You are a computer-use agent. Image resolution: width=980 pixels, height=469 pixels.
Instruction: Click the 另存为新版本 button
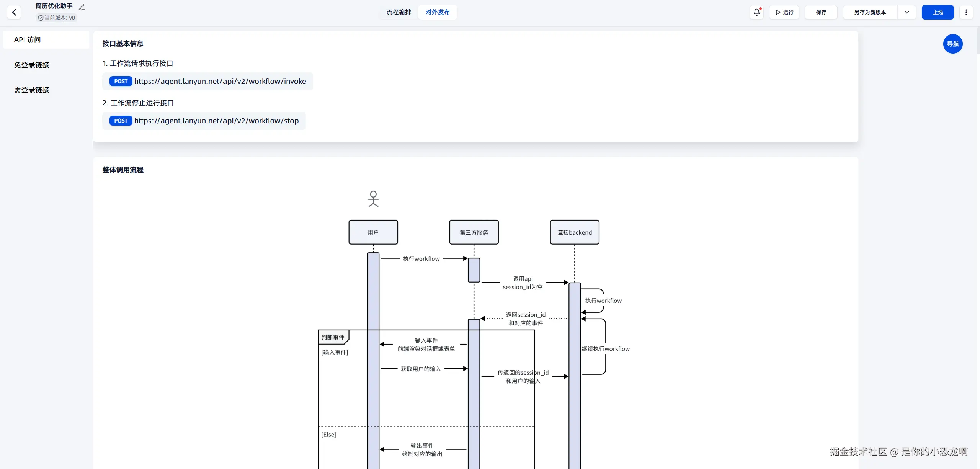coord(870,12)
